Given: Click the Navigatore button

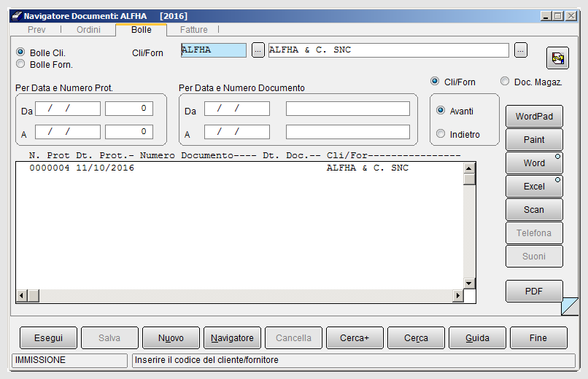Looking at the screenshot, I should pos(232,337).
